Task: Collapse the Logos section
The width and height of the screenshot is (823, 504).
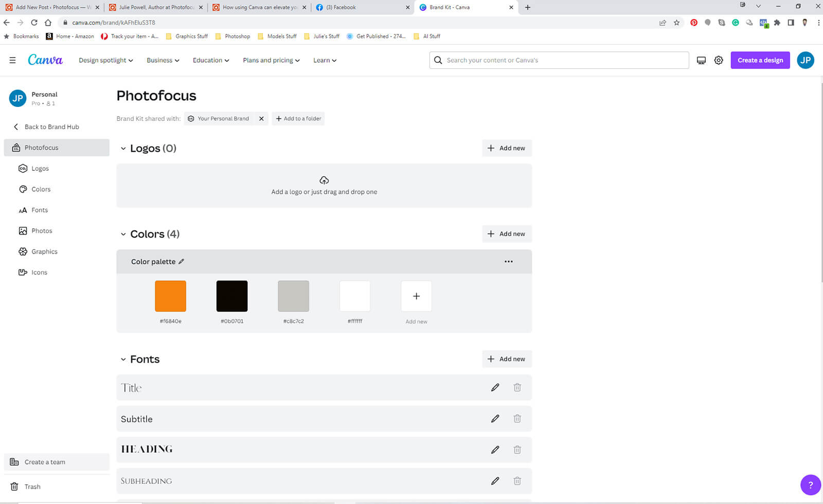Action: 123,149
